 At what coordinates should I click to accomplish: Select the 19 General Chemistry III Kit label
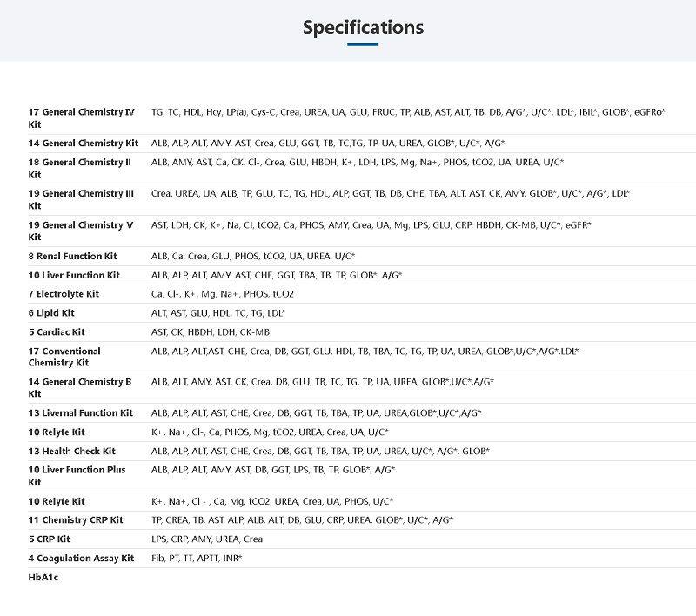(x=81, y=199)
